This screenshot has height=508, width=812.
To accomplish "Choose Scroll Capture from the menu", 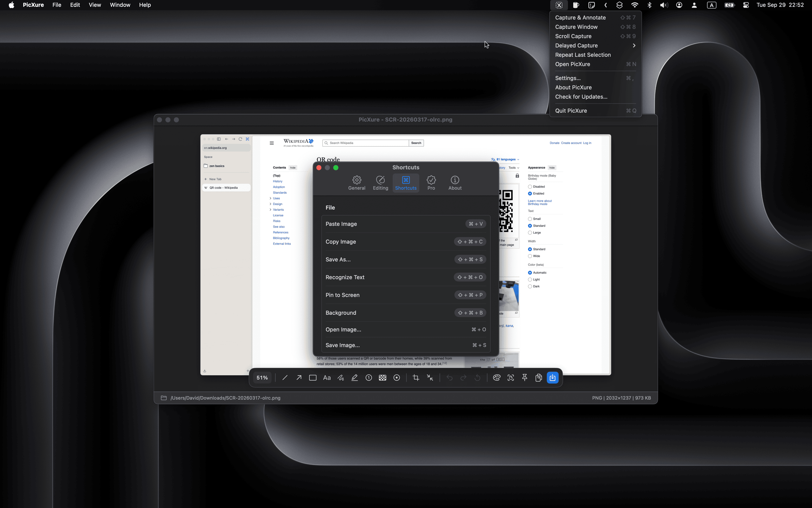I will click(x=596, y=36).
